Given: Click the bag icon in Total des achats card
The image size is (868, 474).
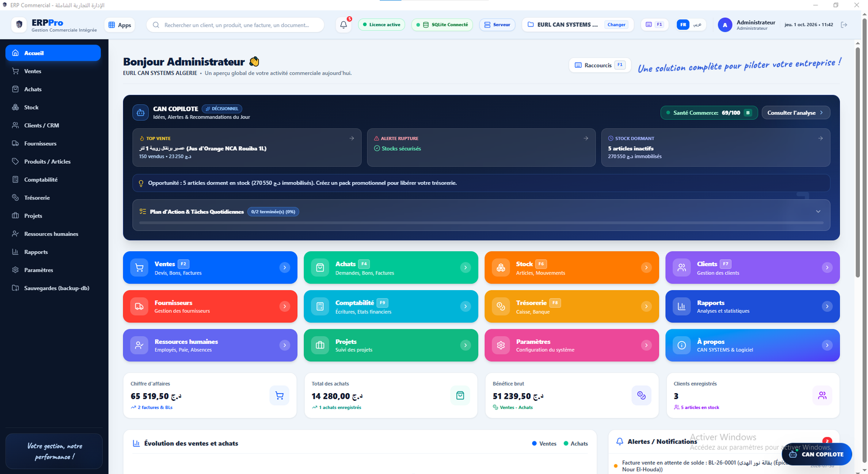Looking at the screenshot, I should (460, 395).
